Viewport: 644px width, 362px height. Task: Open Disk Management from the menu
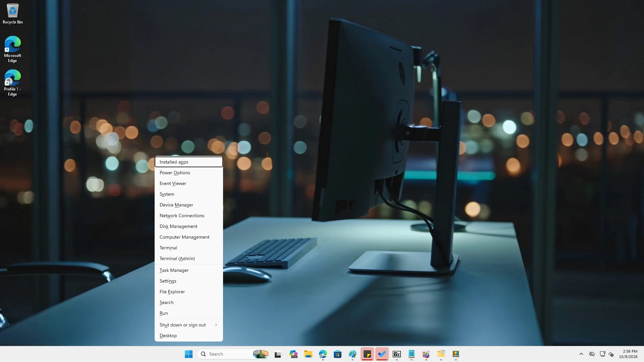189,226
